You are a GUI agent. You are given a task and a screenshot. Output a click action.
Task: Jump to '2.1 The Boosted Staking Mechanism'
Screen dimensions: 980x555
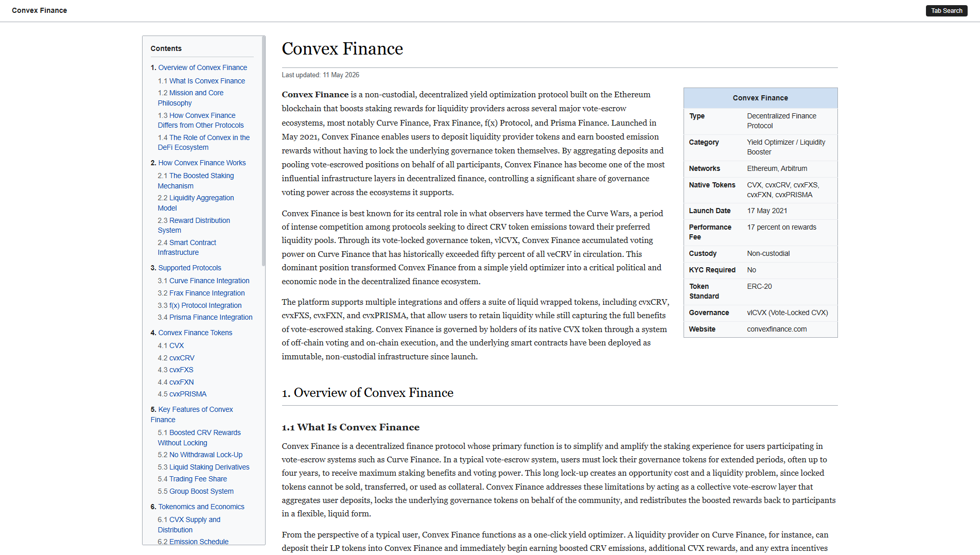pos(196,181)
